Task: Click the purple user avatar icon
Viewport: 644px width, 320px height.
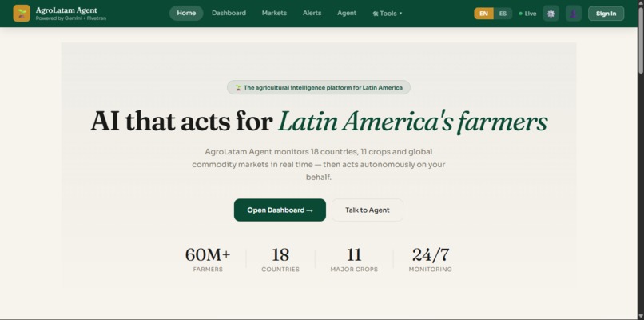Action: tap(574, 14)
